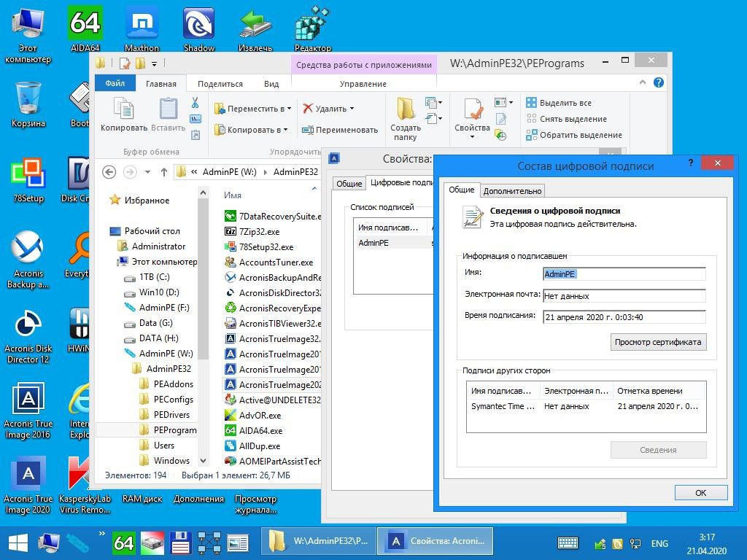Open Acronis True Image 2016 desktop icon
This screenshot has width=747, height=560.
[28, 411]
